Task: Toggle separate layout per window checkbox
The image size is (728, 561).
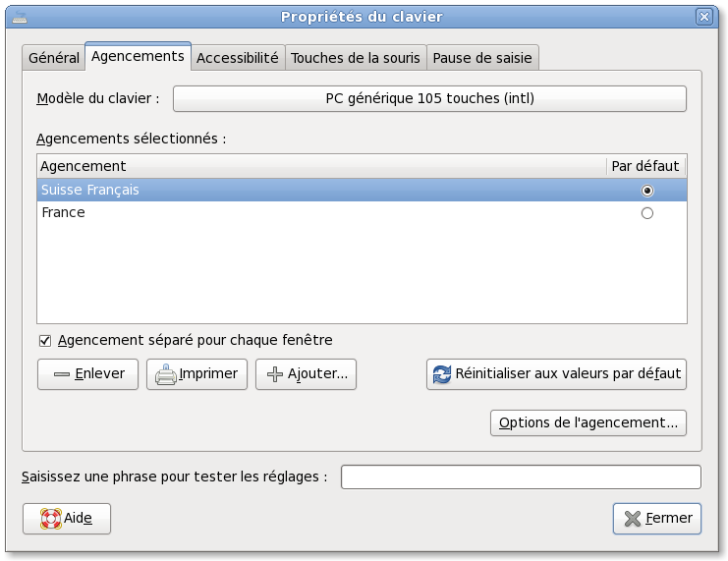Action: 44,341
